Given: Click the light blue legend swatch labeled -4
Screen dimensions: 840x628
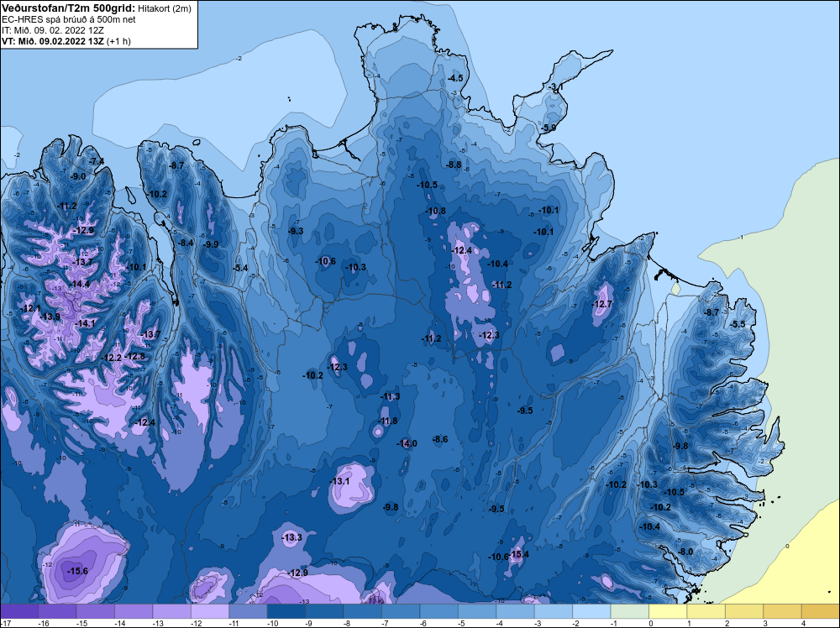Looking at the screenshot, I should point(516,611).
